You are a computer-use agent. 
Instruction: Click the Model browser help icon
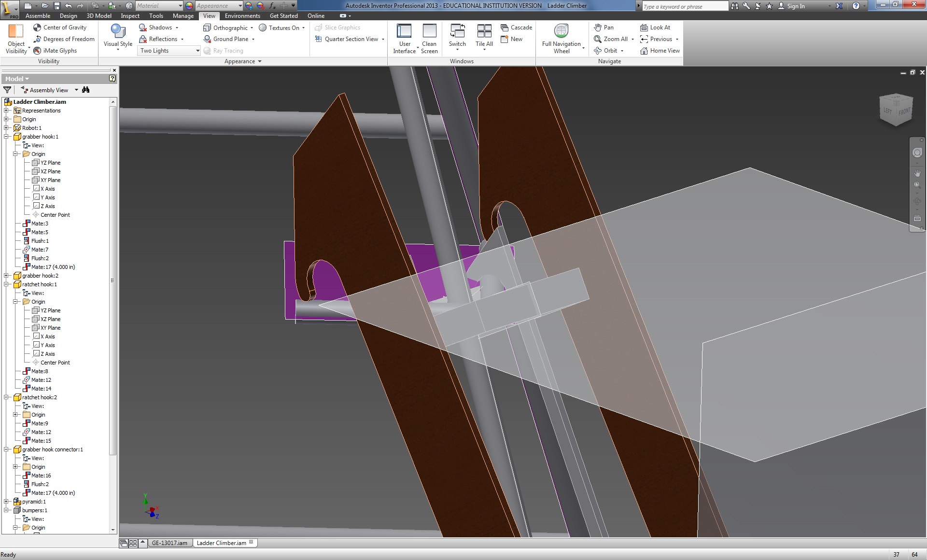[112, 78]
